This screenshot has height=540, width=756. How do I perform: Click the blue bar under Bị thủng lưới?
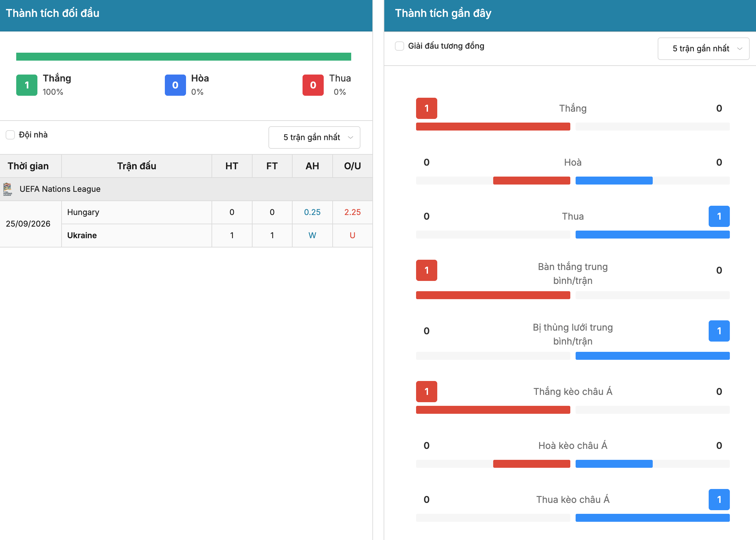pyautogui.click(x=652, y=356)
